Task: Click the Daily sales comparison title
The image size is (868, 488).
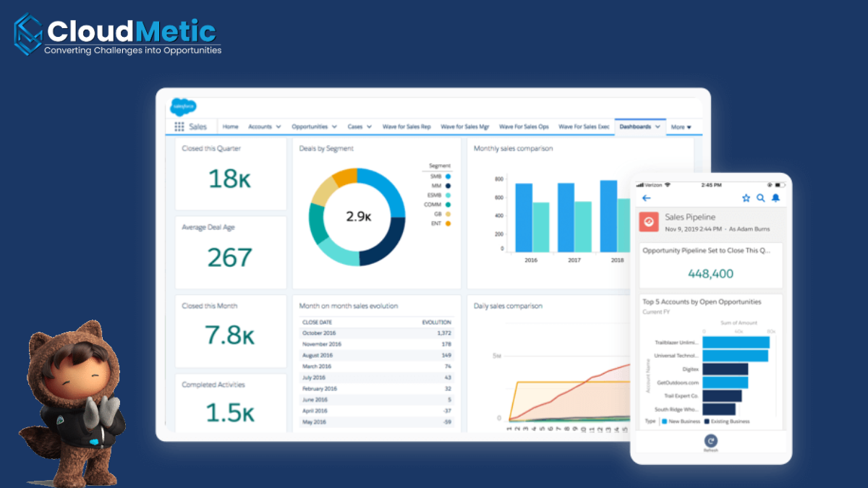Action: click(509, 306)
